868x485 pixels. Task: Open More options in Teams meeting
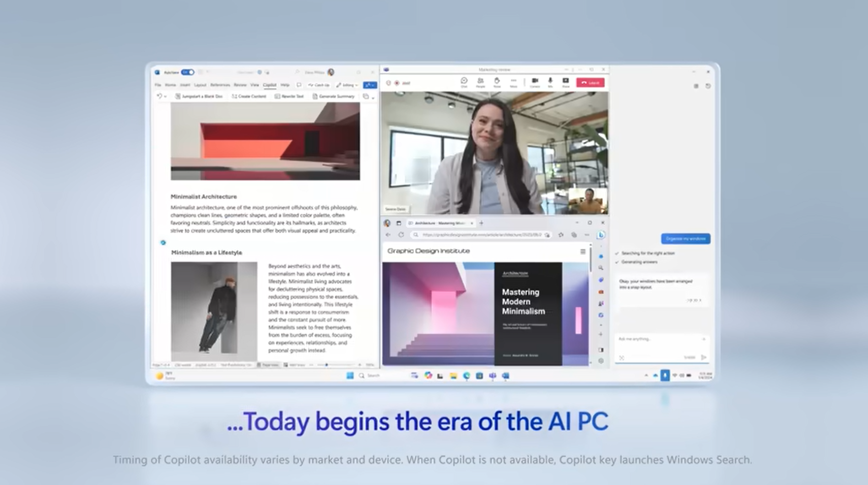click(513, 82)
